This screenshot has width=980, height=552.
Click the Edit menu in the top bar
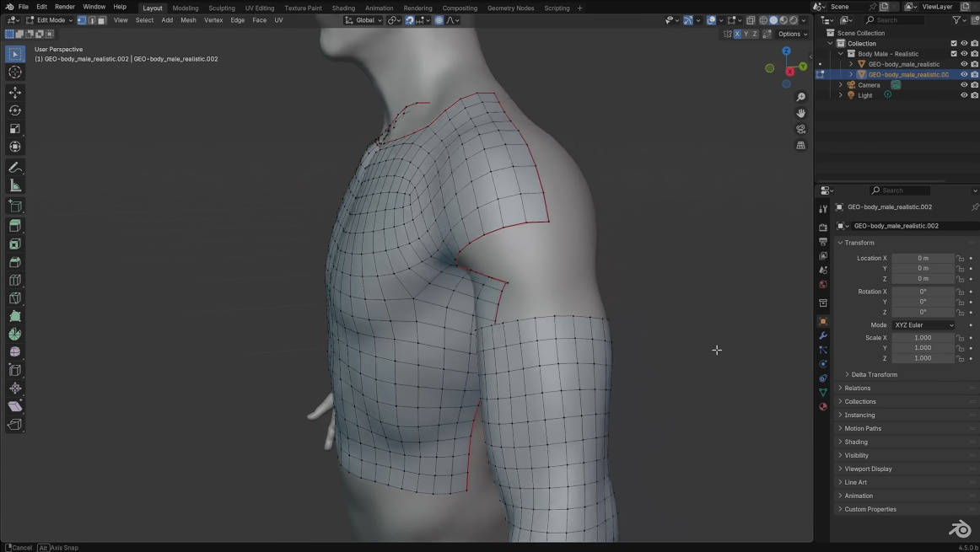click(41, 6)
